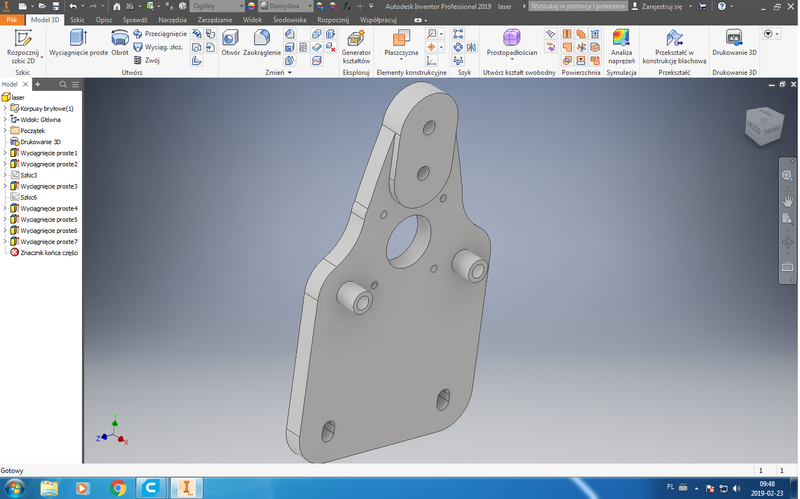Open Google Chrome from the taskbar
The image size is (800, 499).
pos(118,488)
